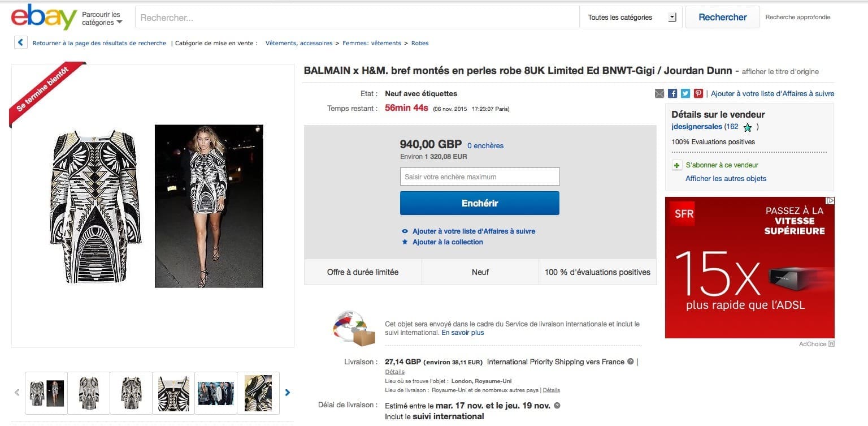Pin listing on Pinterest

click(698, 94)
